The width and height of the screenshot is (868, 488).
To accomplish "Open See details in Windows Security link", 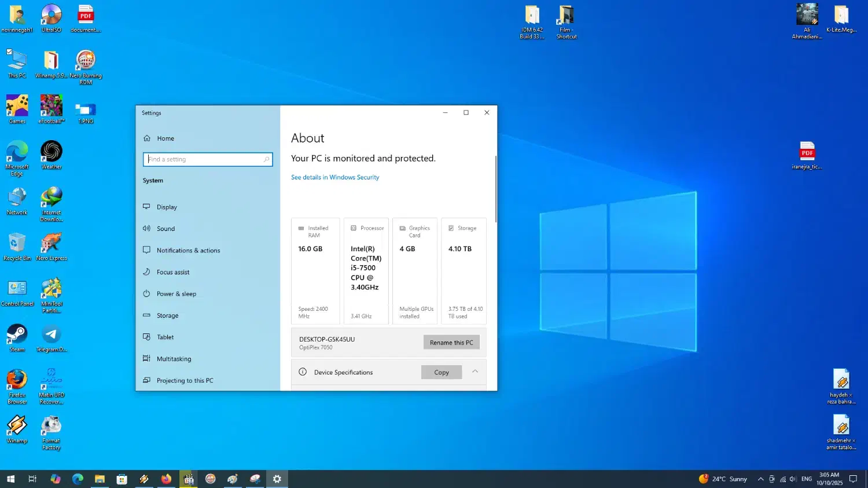I will [x=335, y=178].
